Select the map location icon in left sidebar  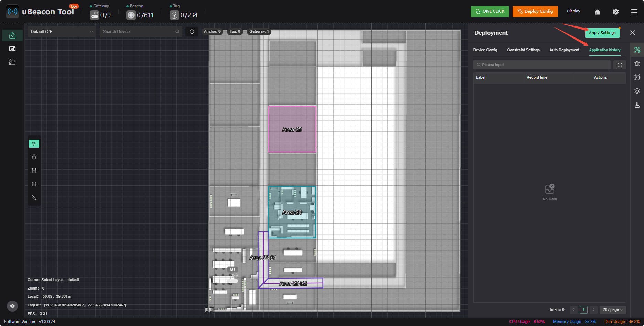tap(12, 35)
